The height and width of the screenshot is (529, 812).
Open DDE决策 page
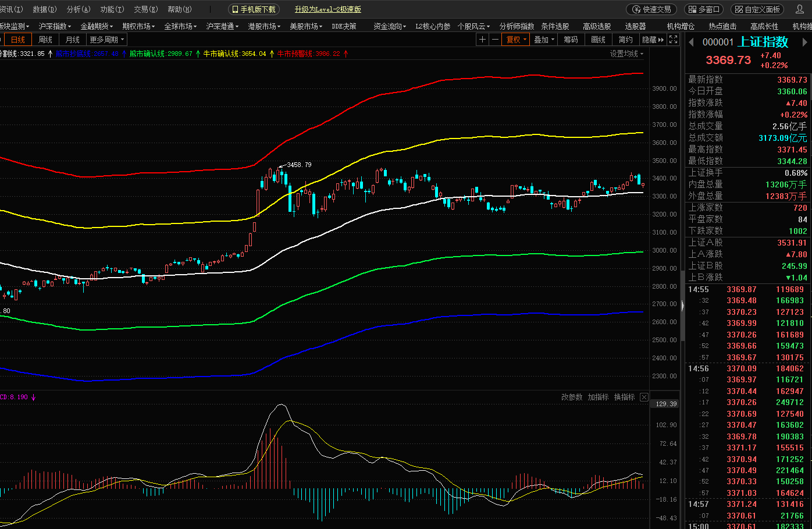tap(344, 26)
